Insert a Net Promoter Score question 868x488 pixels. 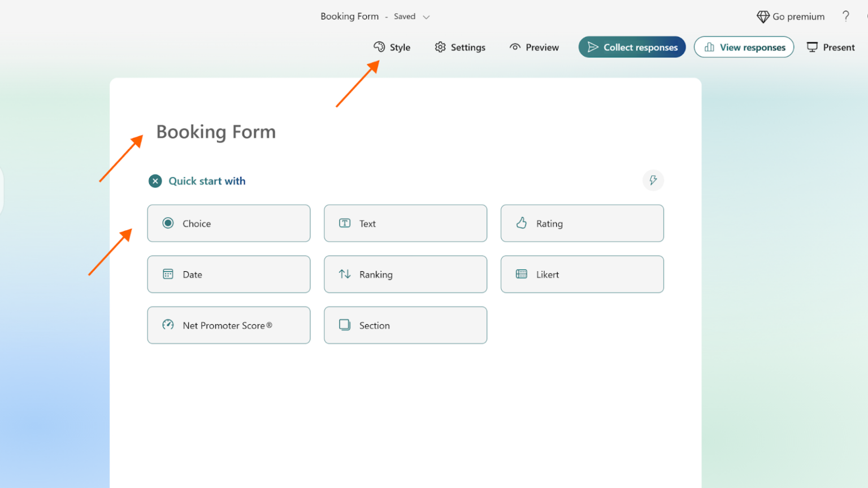[228, 325]
